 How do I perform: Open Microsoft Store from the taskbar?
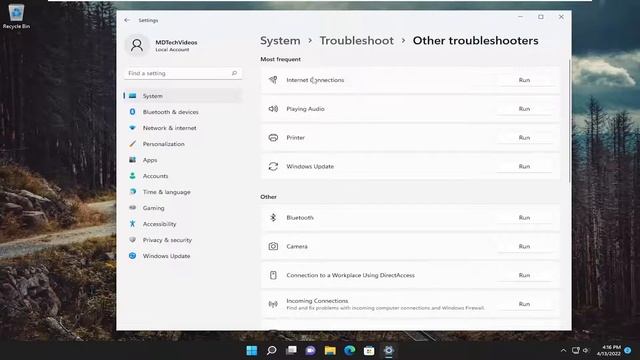point(369,350)
